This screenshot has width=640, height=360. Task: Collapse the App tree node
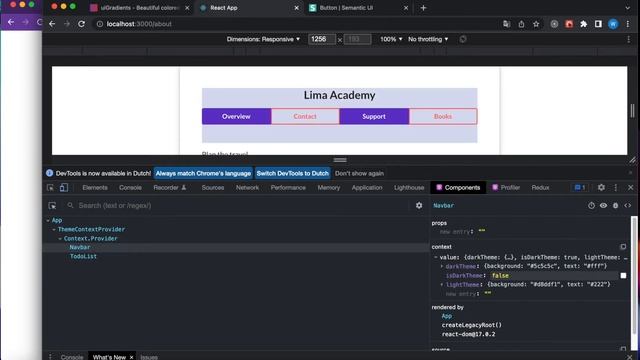tap(48, 220)
